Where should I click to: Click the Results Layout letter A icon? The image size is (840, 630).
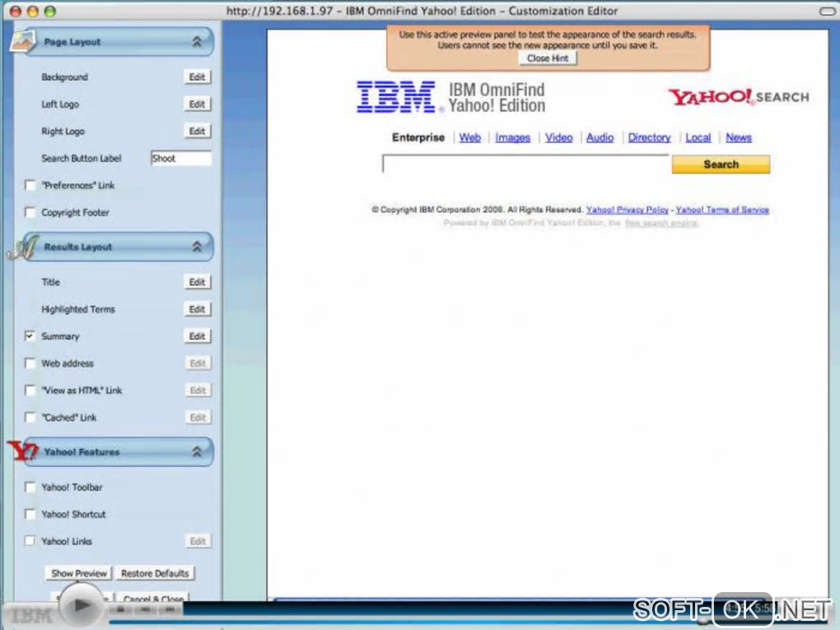23,247
